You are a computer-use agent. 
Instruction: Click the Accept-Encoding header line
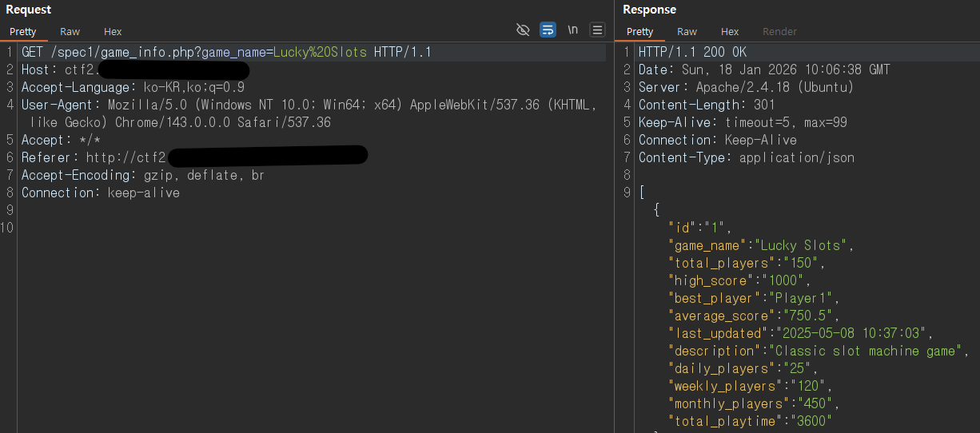143,176
